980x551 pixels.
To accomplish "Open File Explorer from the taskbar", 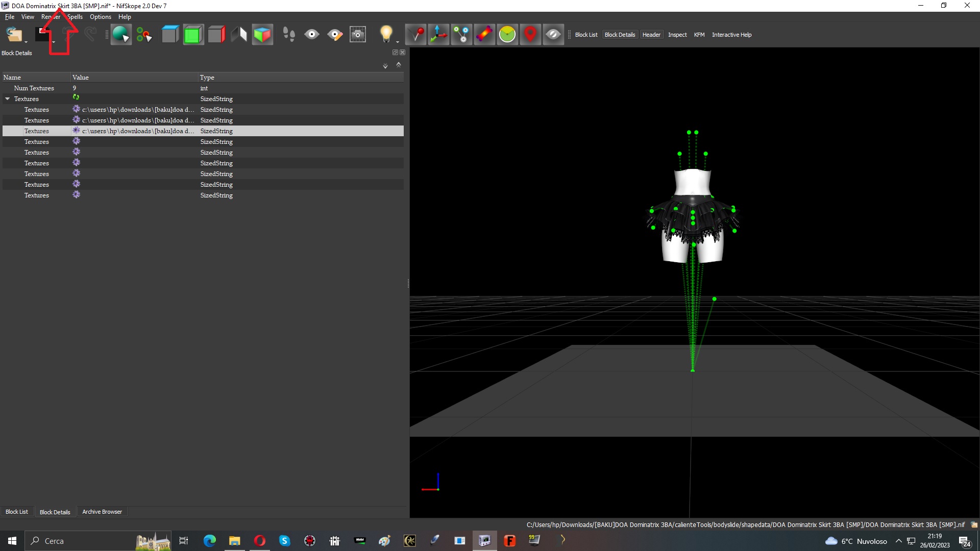I will click(234, 541).
